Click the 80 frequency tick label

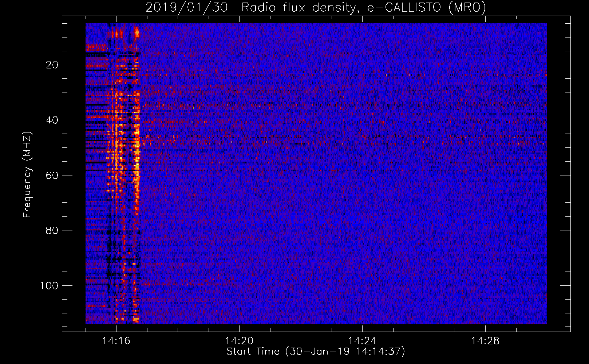(52, 230)
